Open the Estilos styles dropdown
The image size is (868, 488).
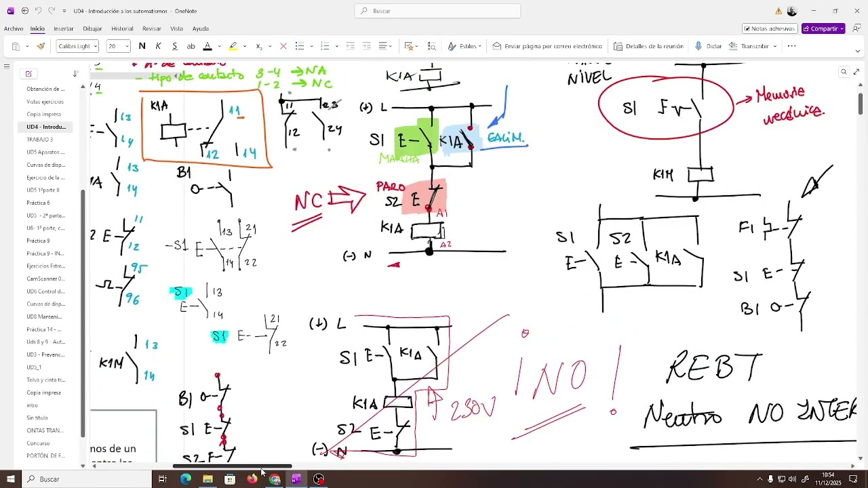tap(465, 46)
